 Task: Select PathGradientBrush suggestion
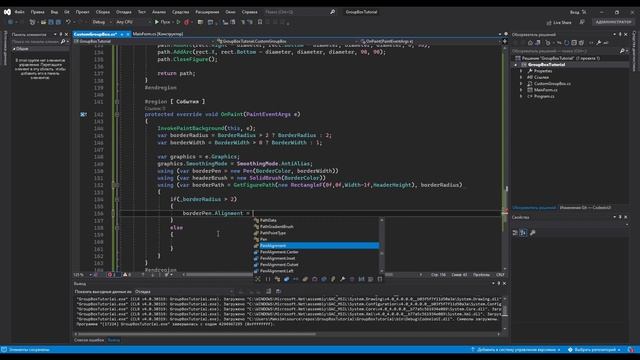point(277,227)
